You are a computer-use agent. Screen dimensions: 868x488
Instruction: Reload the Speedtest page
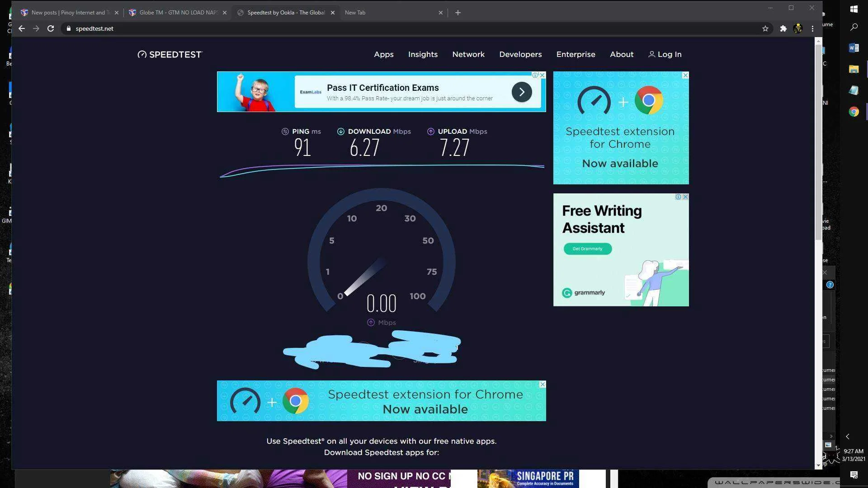click(51, 28)
